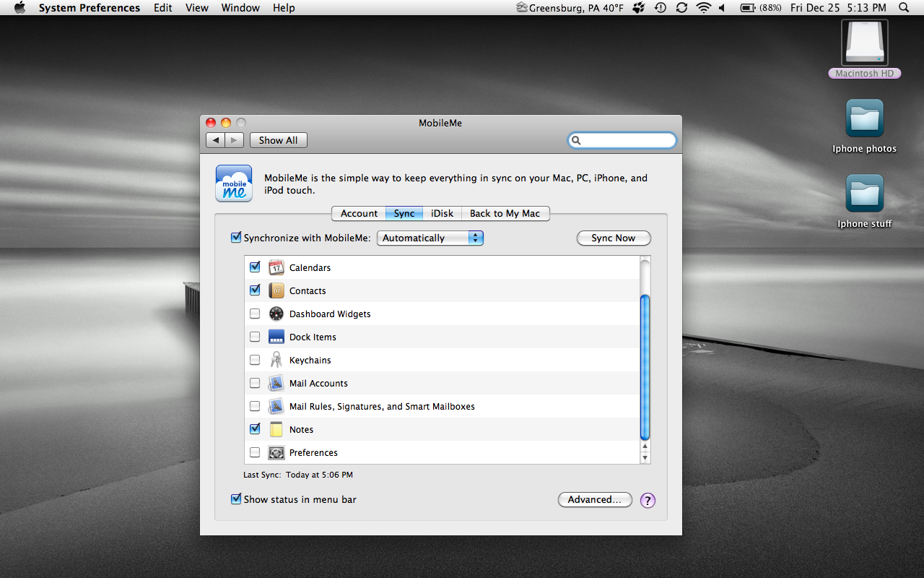Click the Contacts address book icon
Image resolution: width=924 pixels, height=578 pixels.
click(x=276, y=290)
